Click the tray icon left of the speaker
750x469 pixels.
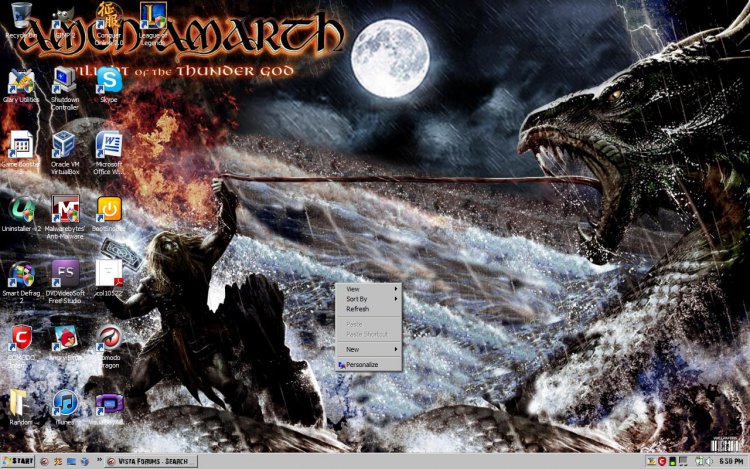pos(699,461)
